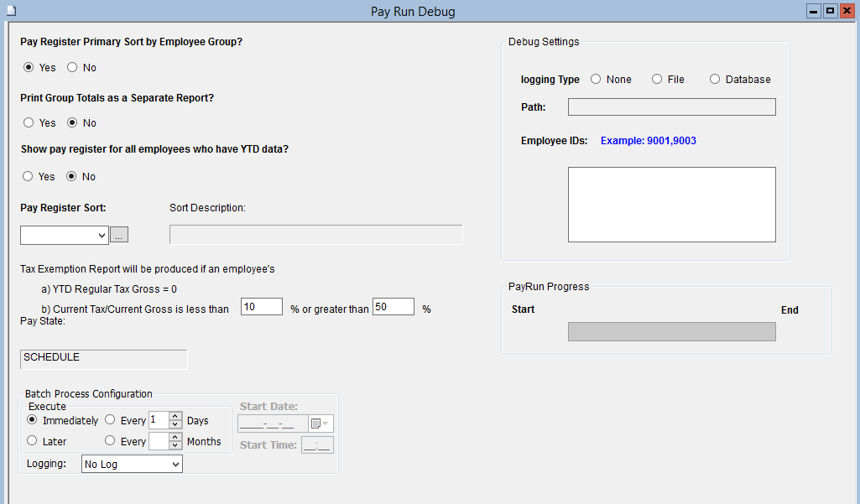Close the Pay Run Debug window
860x504 pixels.
pos(847,11)
